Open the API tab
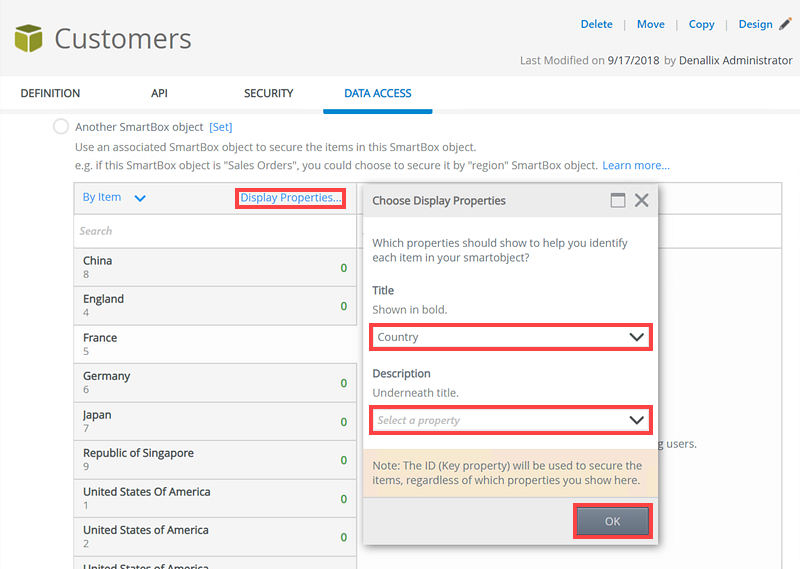Screen dimensions: 800x569 (x=159, y=93)
